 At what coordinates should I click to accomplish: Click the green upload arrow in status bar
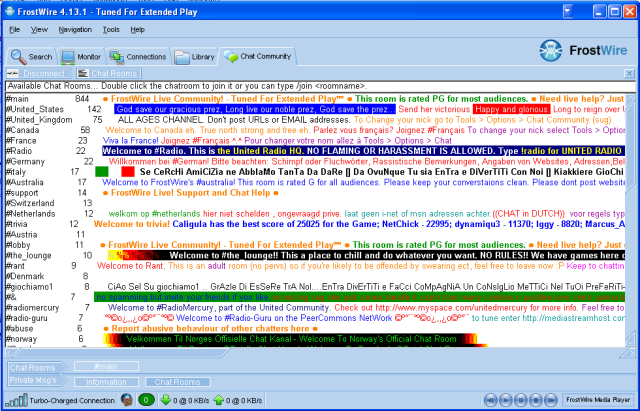coord(219,400)
